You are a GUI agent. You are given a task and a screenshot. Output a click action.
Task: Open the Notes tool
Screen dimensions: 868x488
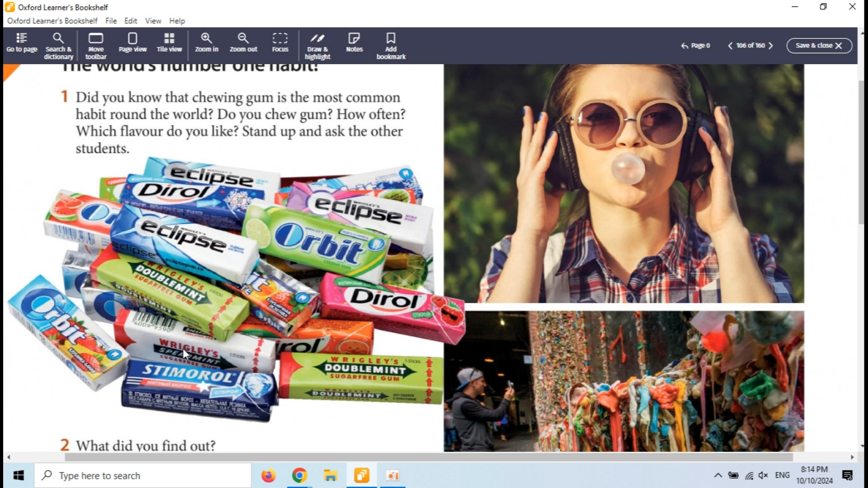click(x=354, y=43)
